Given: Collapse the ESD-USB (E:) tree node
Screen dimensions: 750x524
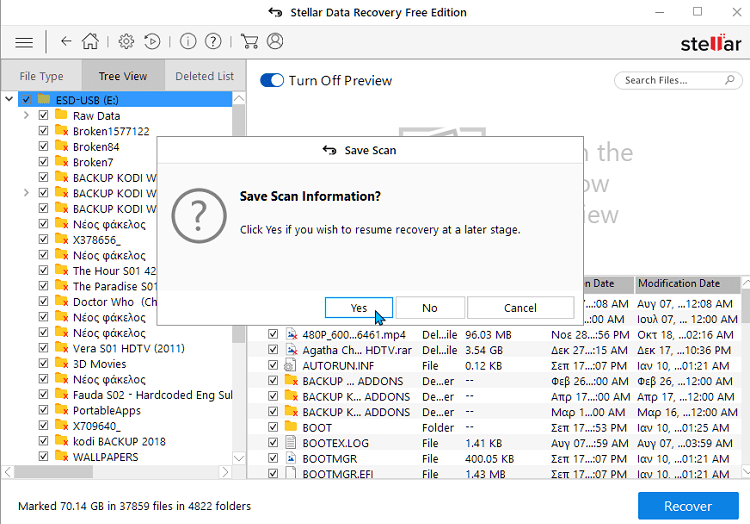Looking at the screenshot, I should point(9,99).
